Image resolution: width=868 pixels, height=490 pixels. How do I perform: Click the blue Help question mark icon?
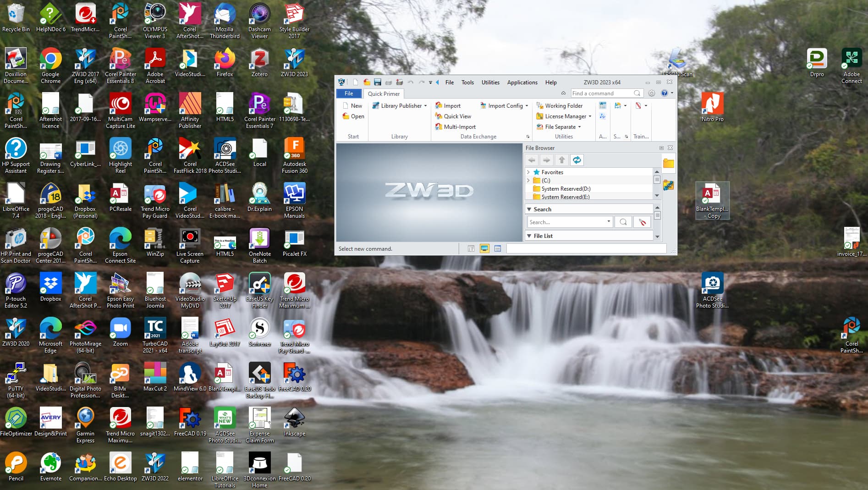tap(665, 93)
